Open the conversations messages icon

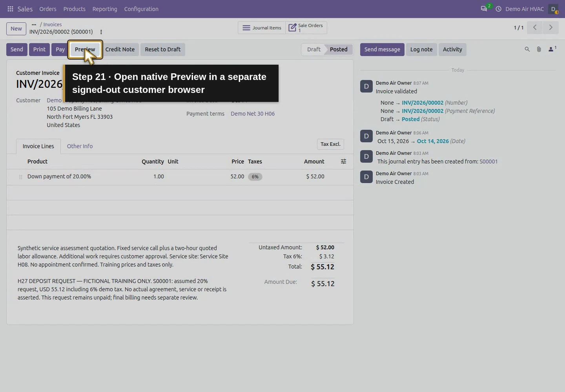pos(484,9)
